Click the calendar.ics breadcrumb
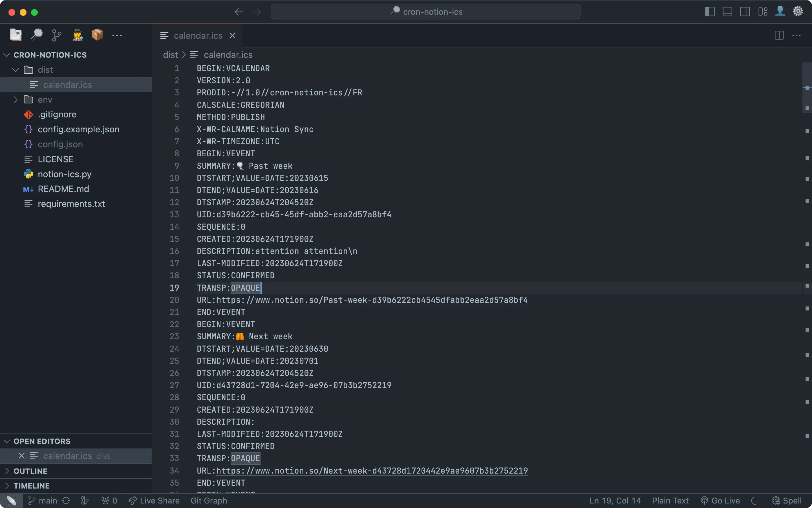Image resolution: width=812 pixels, height=508 pixels. tap(228, 55)
